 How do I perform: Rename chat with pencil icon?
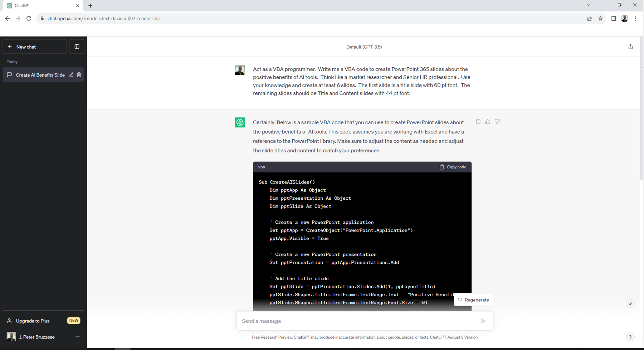(71, 75)
